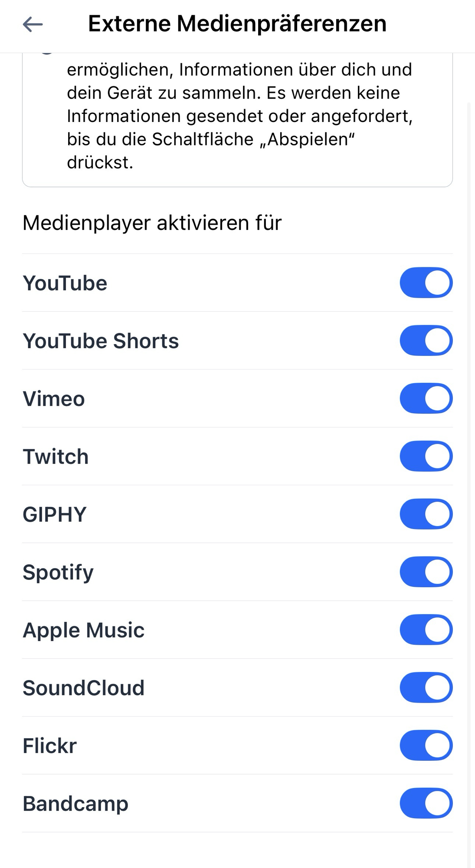Disable the YouTube media player toggle
The height and width of the screenshot is (868, 475).
426,283
